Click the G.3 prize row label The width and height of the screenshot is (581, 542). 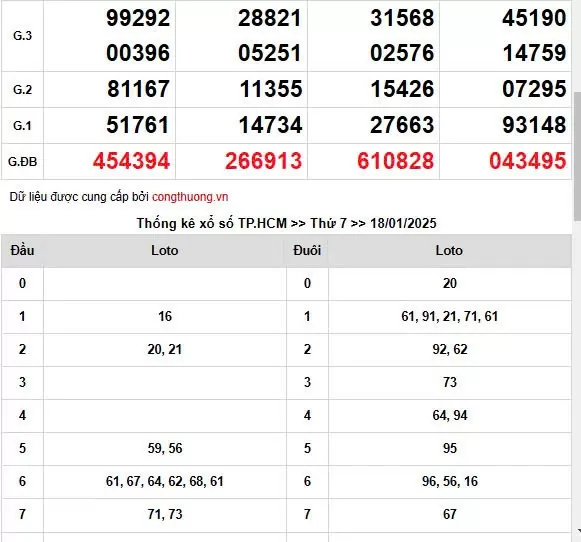(x=22, y=36)
